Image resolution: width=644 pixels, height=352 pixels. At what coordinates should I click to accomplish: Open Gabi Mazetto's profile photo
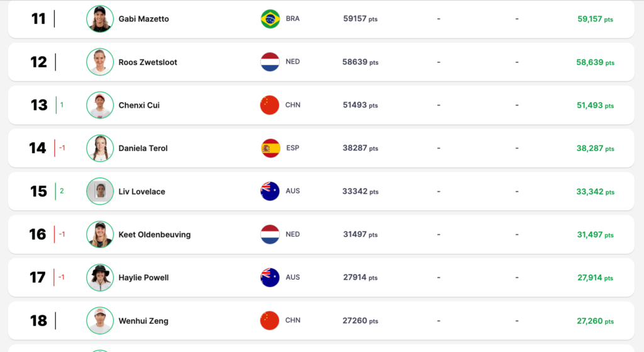[x=100, y=19]
